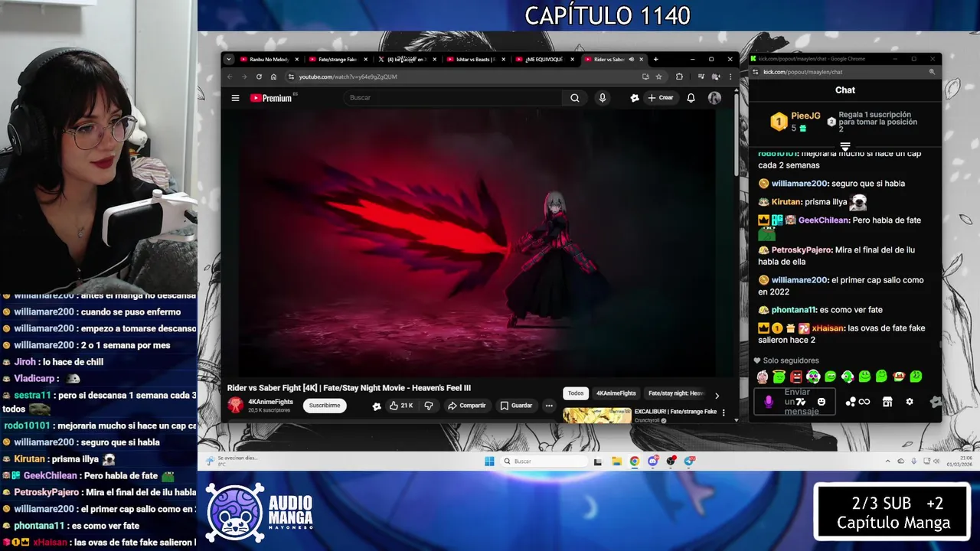Go to YouTube Premium home logo

pos(271,98)
